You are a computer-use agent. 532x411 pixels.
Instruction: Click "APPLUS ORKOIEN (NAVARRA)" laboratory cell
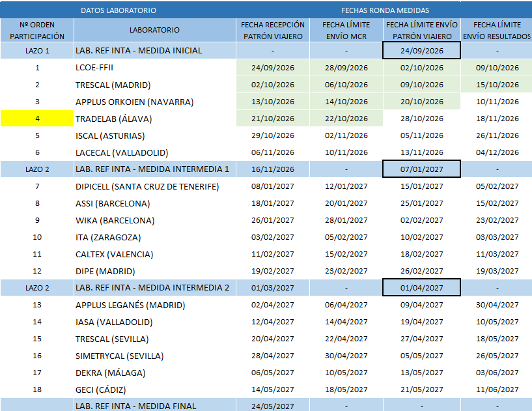[x=155, y=102]
